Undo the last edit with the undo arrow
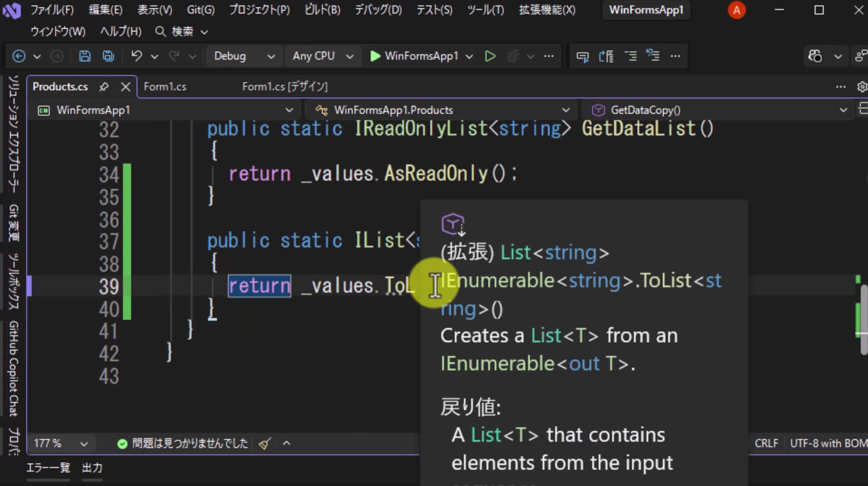Image resolution: width=868 pixels, height=486 pixels. tap(137, 56)
